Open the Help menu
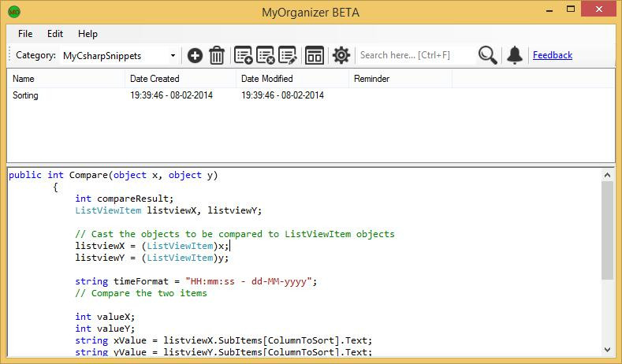This screenshot has width=622, height=364. pyautogui.click(x=88, y=34)
